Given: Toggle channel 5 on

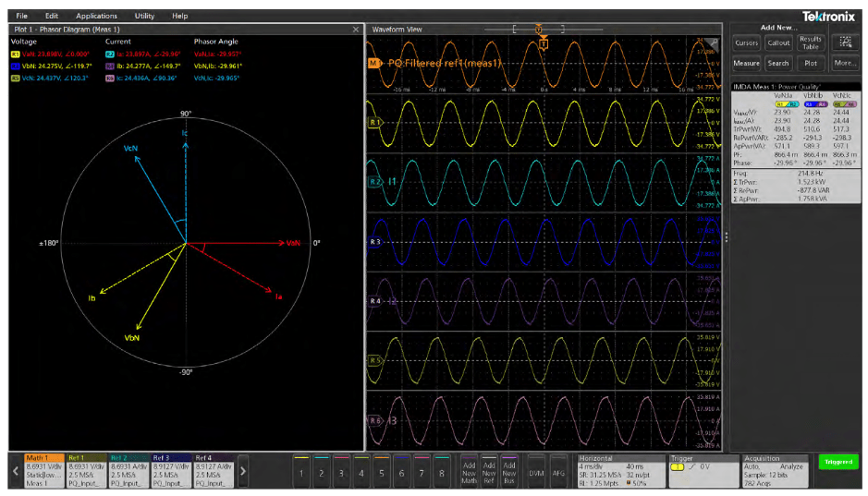Looking at the screenshot, I should 381,471.
